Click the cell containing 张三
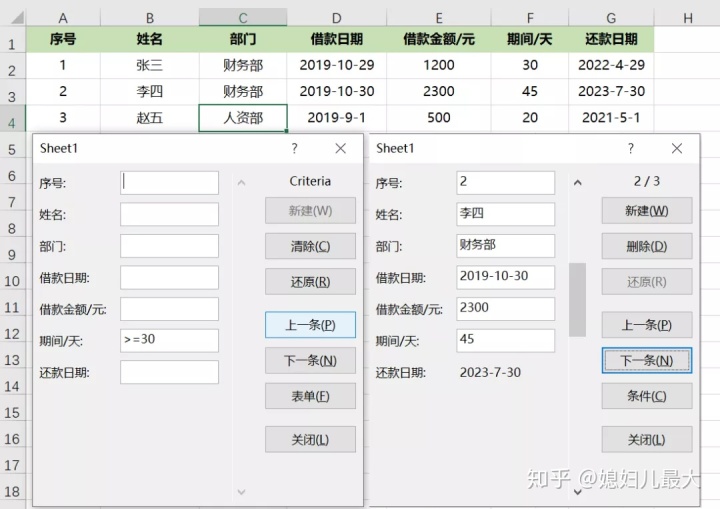This screenshot has width=720, height=509. point(150,65)
